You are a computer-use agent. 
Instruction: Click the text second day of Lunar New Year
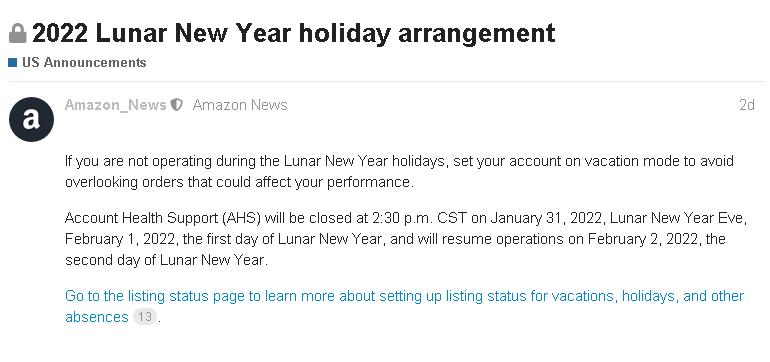click(166, 260)
